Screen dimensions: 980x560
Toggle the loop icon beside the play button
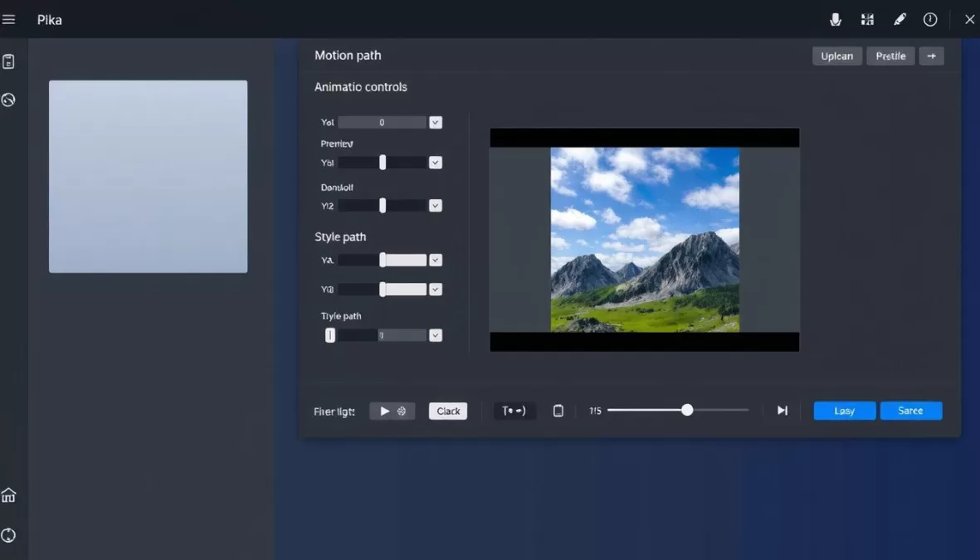(401, 410)
